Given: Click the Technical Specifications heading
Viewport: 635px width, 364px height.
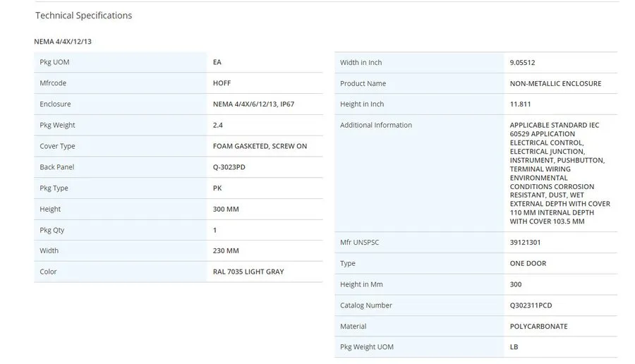Looking at the screenshot, I should coord(83,16).
